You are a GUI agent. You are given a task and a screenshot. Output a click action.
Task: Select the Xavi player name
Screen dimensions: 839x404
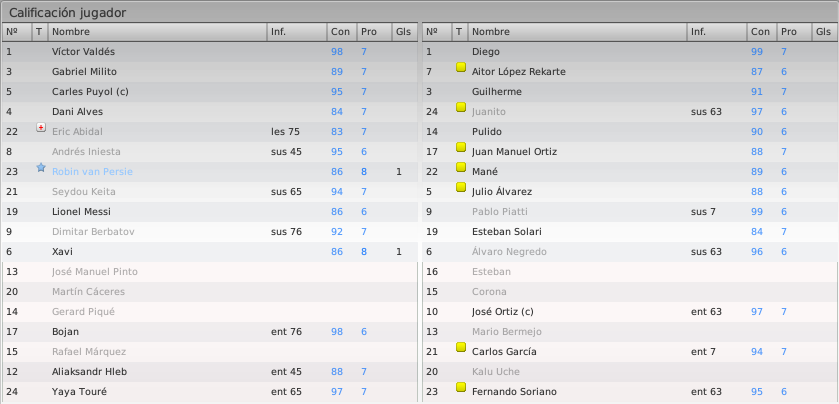pos(62,252)
